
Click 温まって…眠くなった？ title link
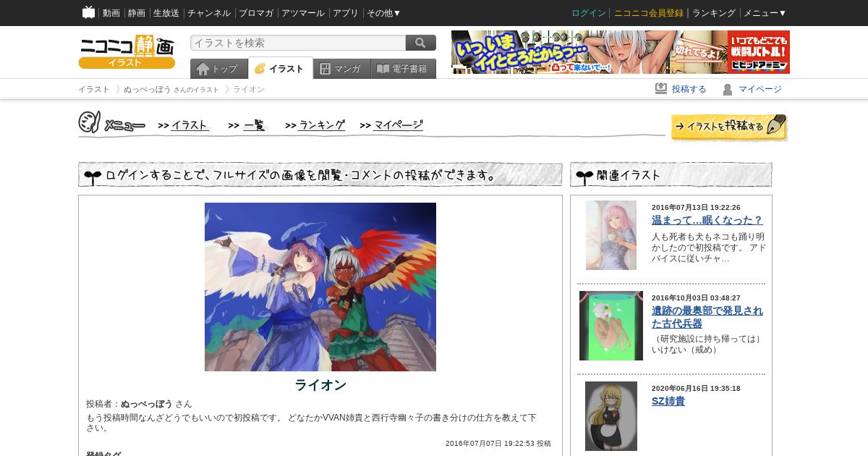pyautogui.click(x=707, y=220)
